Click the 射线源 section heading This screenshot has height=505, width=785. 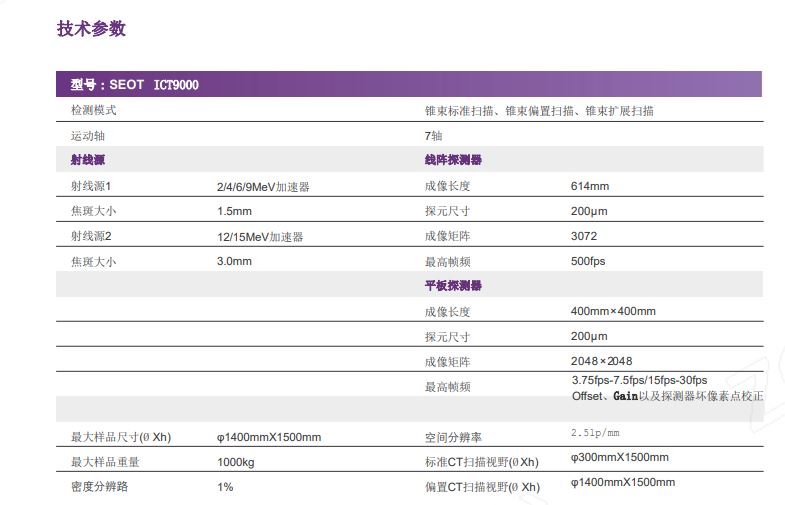point(88,160)
